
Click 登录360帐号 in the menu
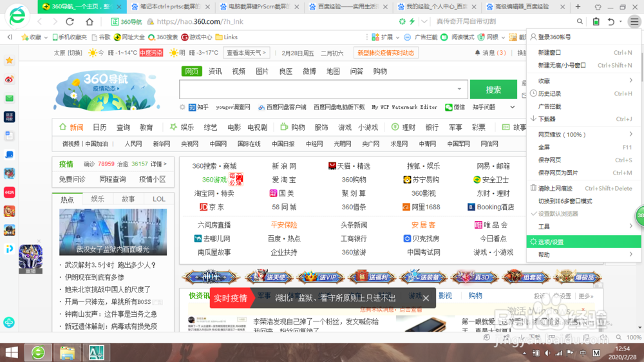point(583,37)
